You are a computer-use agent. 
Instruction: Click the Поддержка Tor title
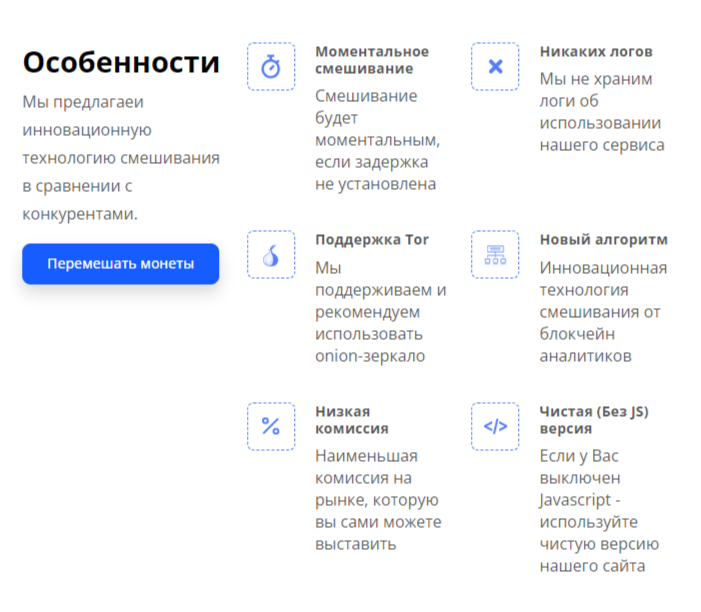coord(372,240)
